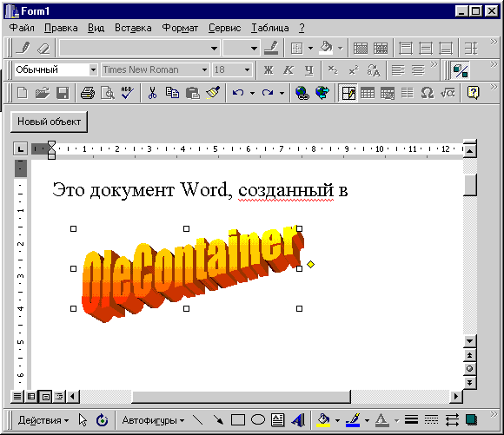
Task: Open the font size 18 dropdown
Action: tap(247, 69)
